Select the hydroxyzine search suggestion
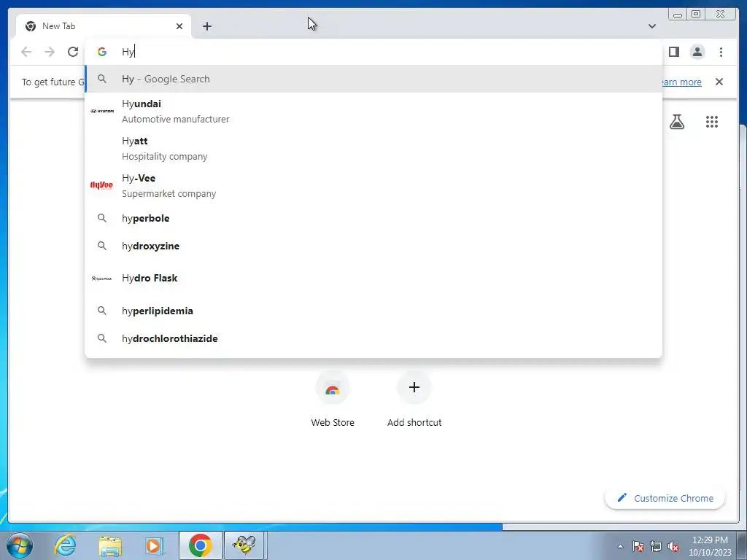The width and height of the screenshot is (747, 560). [373, 246]
